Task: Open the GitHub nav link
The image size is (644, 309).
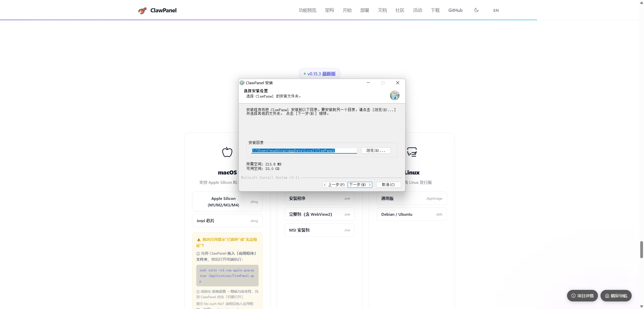Action: point(455,10)
